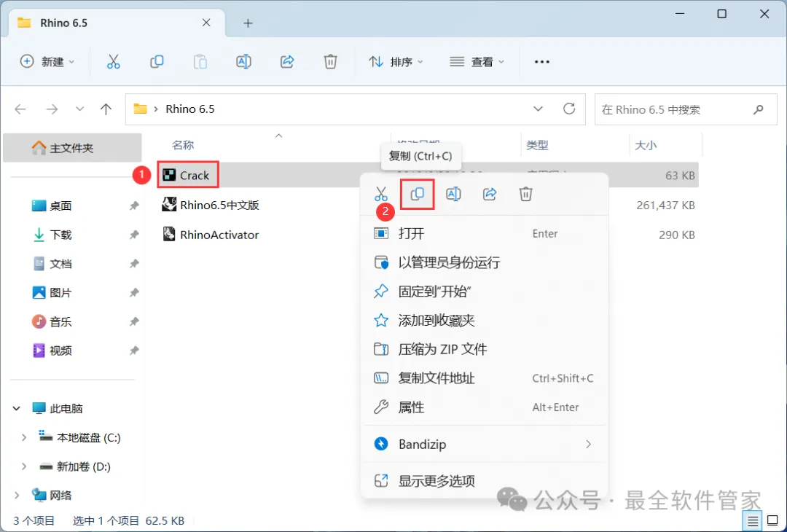Image resolution: width=787 pixels, height=532 pixels.
Task: Expand the recent locations chevron
Action: click(x=79, y=109)
